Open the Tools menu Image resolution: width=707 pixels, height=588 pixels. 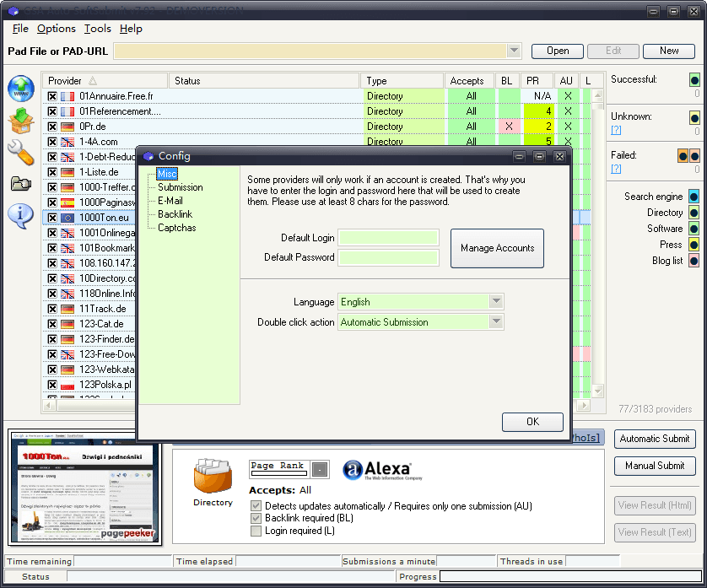(97, 29)
